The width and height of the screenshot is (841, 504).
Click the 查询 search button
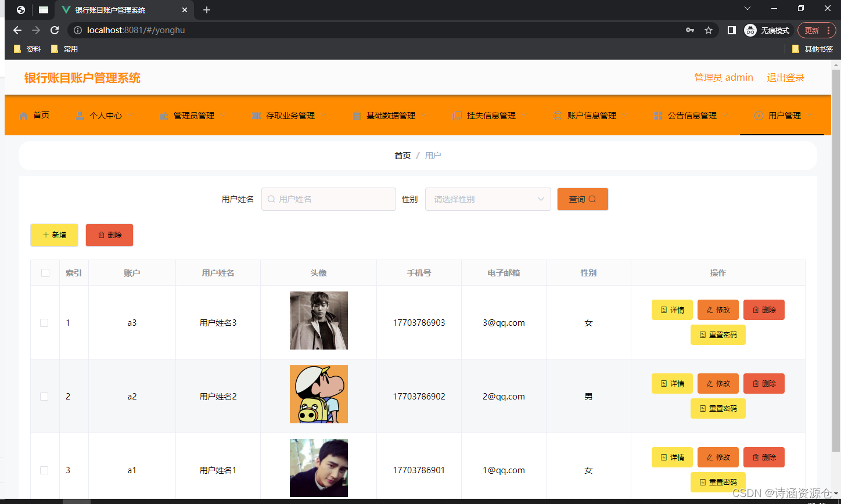(x=583, y=199)
